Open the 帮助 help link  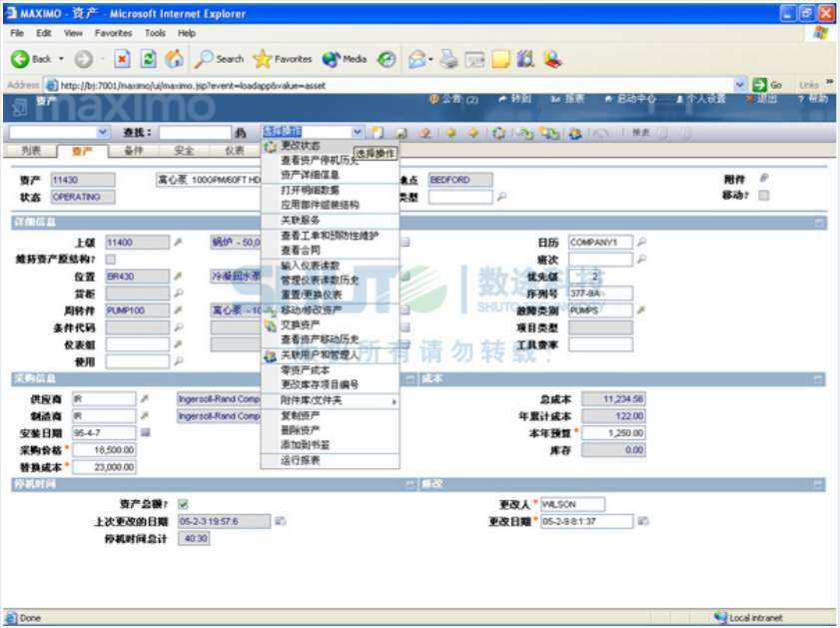(813, 99)
